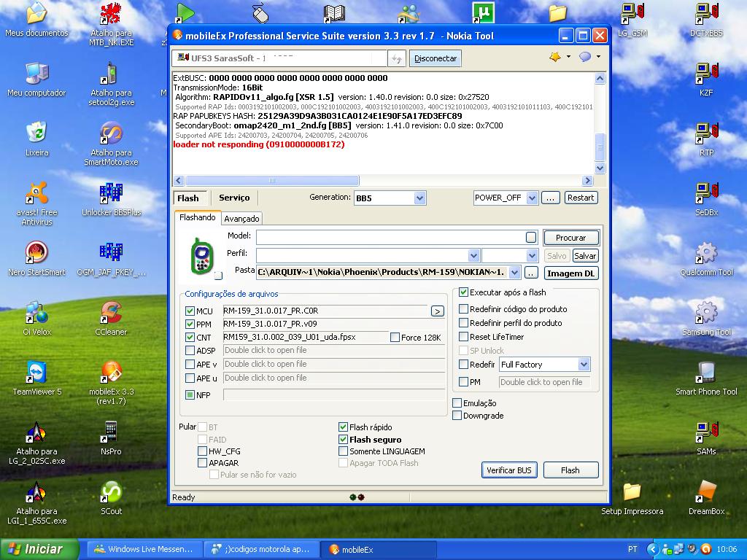The height and width of the screenshot is (560, 747).
Task: Click the log vertical scrollbar down arrow
Action: click(x=600, y=168)
